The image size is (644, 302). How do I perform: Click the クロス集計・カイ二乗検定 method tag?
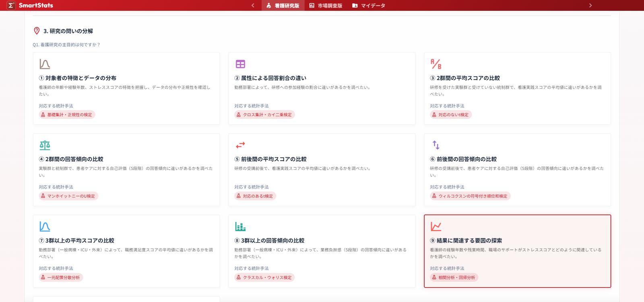pyautogui.click(x=264, y=115)
